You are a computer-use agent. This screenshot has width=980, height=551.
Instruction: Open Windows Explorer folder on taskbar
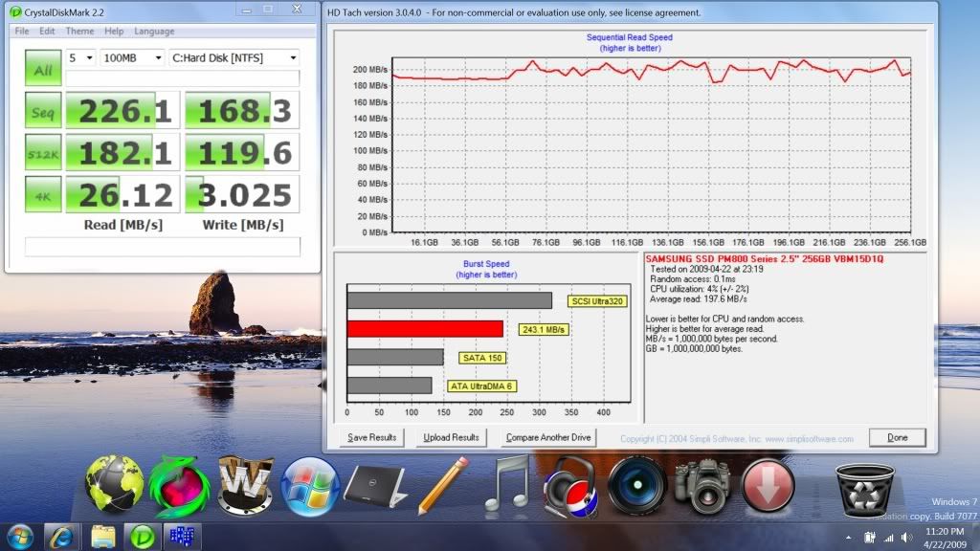coord(102,538)
